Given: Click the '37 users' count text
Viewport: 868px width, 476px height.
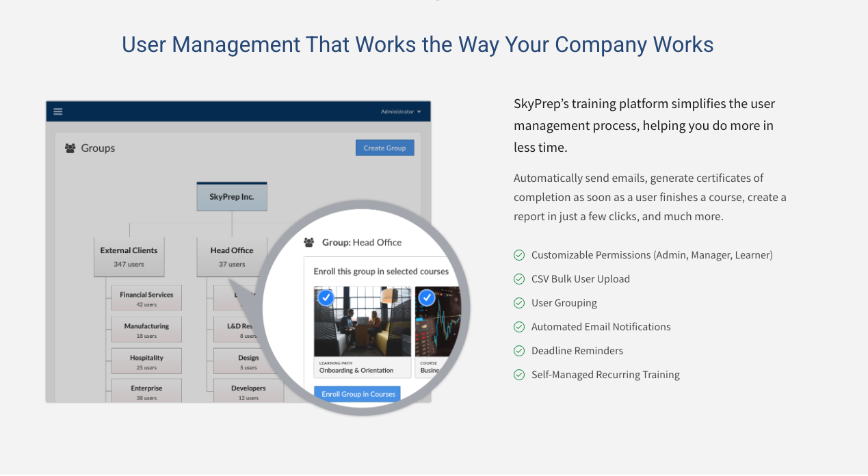Looking at the screenshot, I should pyautogui.click(x=232, y=264).
